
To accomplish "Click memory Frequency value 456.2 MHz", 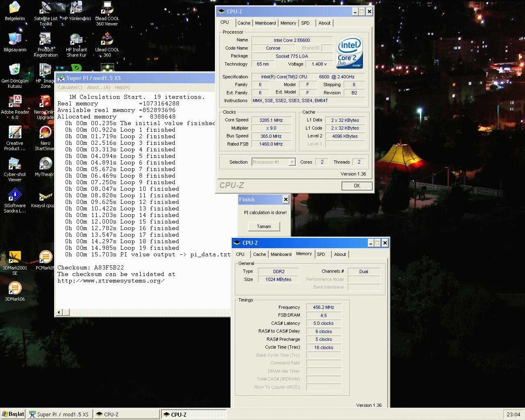I will [324, 307].
